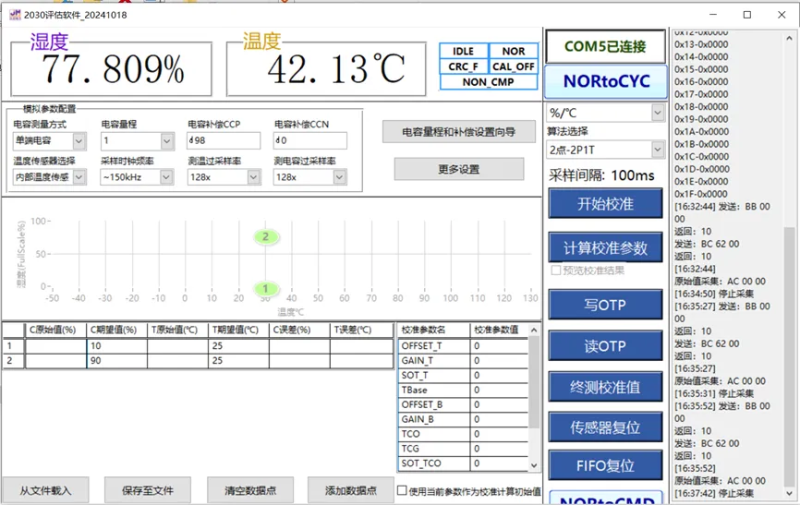Open the 算法选择 dropdown showing 2点-2P1T
Image resolution: width=800 pixels, height=505 pixels.
658,149
